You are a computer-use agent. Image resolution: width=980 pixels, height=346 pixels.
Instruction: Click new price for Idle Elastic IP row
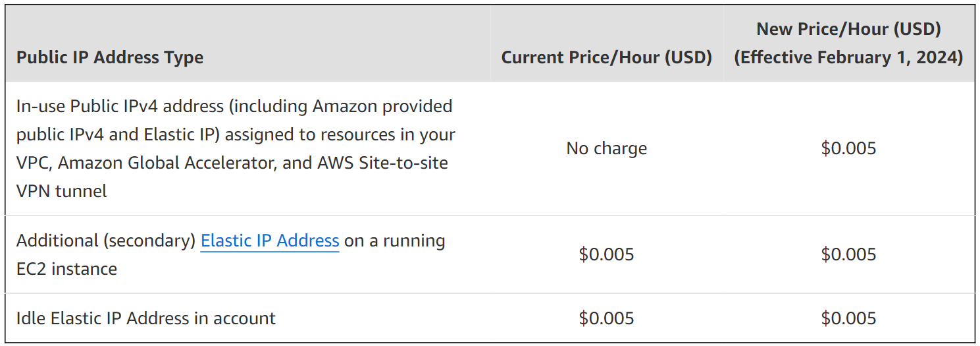(x=848, y=318)
